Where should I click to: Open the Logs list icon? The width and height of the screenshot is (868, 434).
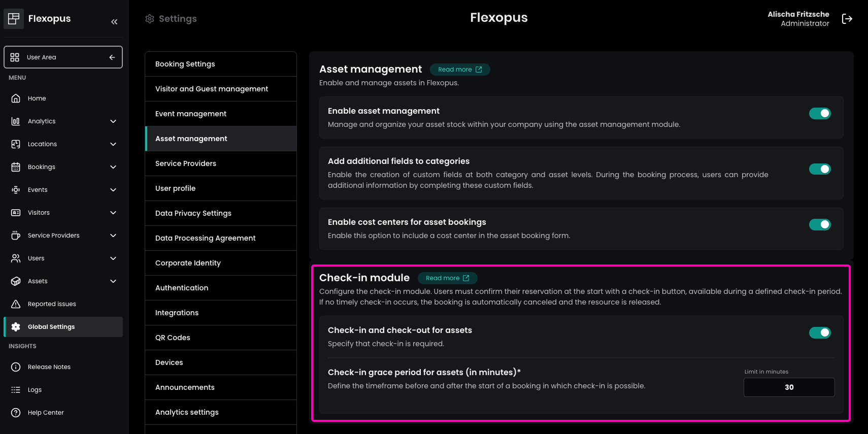(16, 390)
